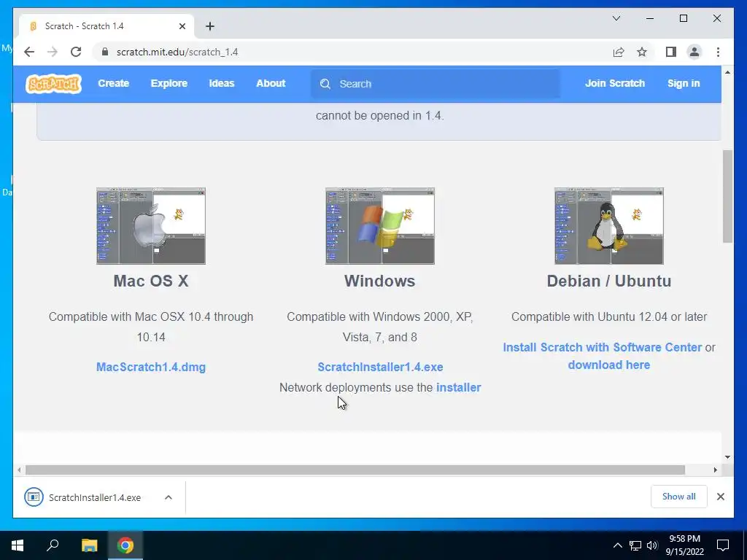Click the Windows screenshot thumbnail
Viewport: 747px width, 560px height.
(379, 226)
